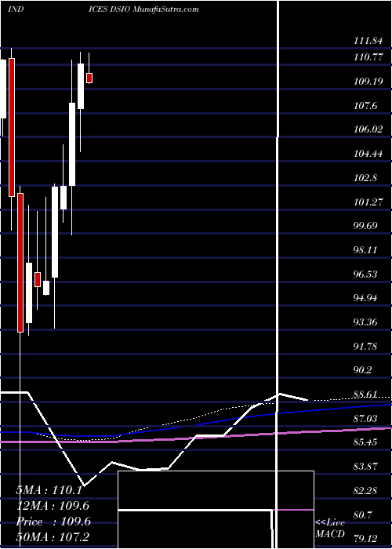Viewport: 392px width, 549px height.
Task: Click the 109.19 price axis label
Action: (368, 82)
